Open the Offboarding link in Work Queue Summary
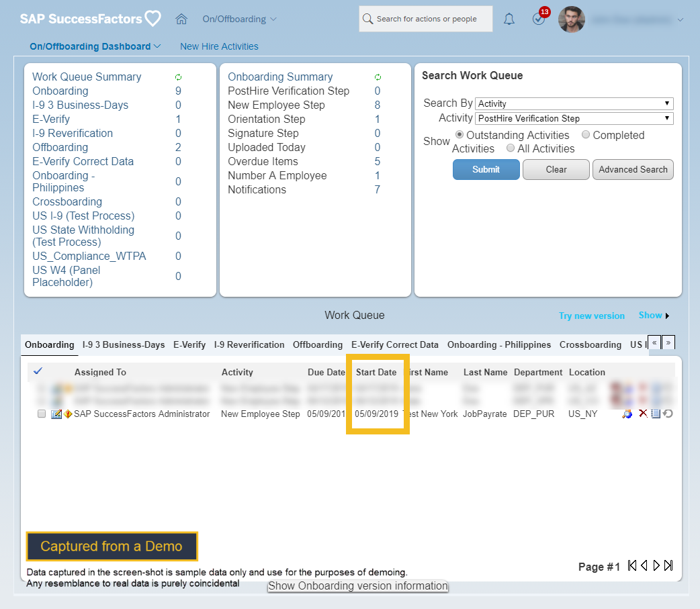Image resolution: width=700 pixels, height=609 pixels. [x=60, y=147]
